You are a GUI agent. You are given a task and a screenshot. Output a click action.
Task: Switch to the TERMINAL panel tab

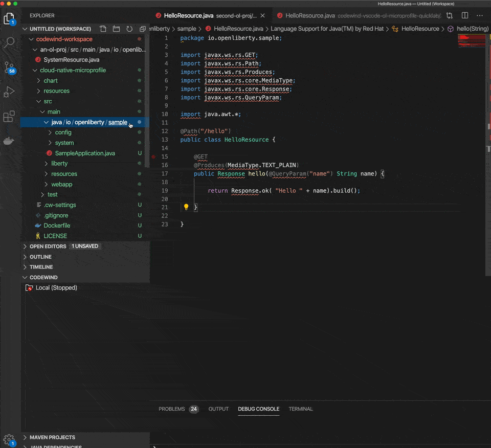click(x=301, y=409)
